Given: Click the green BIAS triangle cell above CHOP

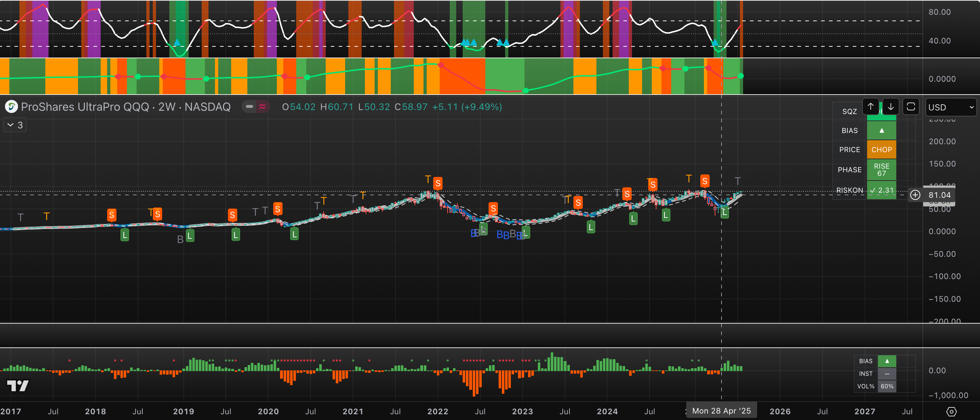Looking at the screenshot, I should 881,131.
